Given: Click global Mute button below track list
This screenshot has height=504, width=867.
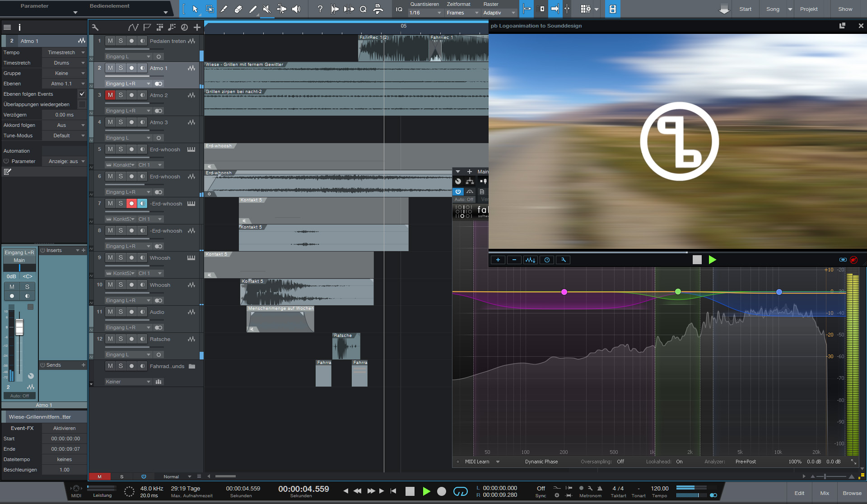Looking at the screenshot, I should [x=99, y=476].
